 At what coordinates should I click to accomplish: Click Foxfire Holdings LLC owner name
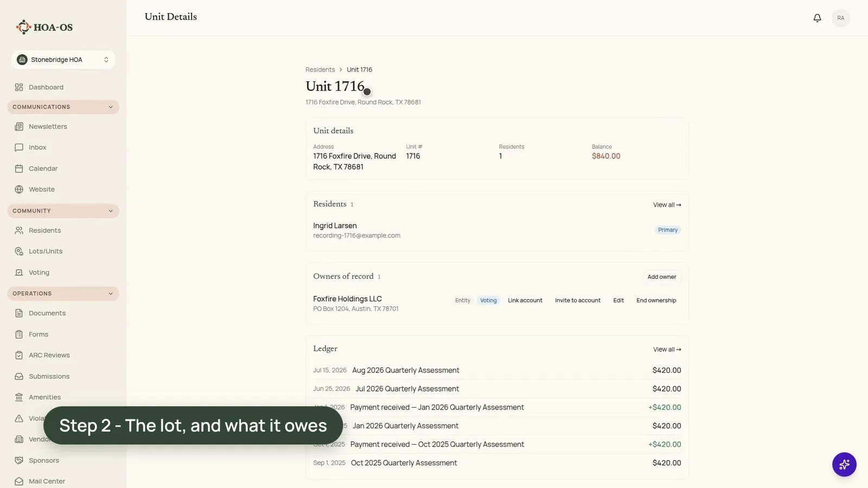click(x=347, y=299)
